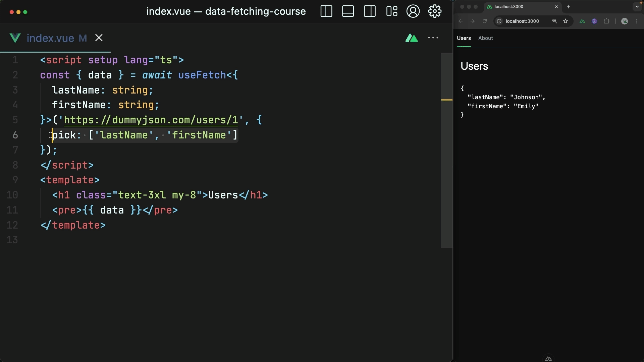
Task: Open the Chrome three-dot menu
Action: (637, 21)
